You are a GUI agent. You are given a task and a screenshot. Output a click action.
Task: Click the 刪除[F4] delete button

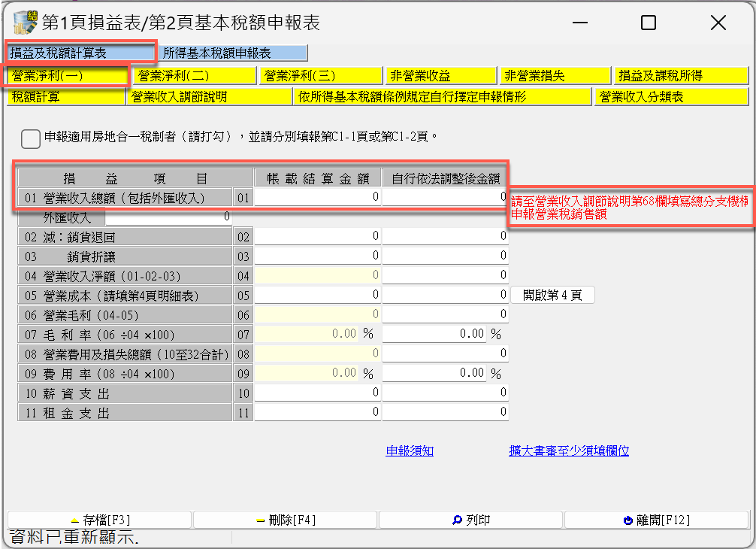point(286,520)
